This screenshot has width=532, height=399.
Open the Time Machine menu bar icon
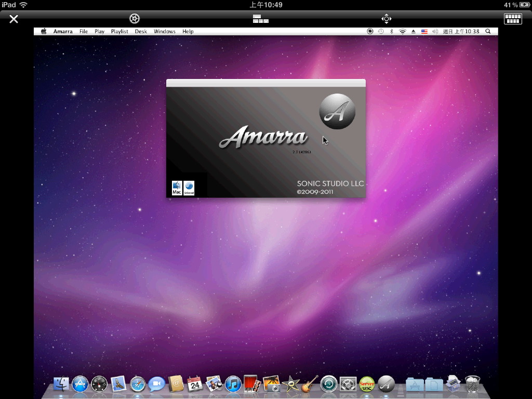pyautogui.click(x=381, y=32)
